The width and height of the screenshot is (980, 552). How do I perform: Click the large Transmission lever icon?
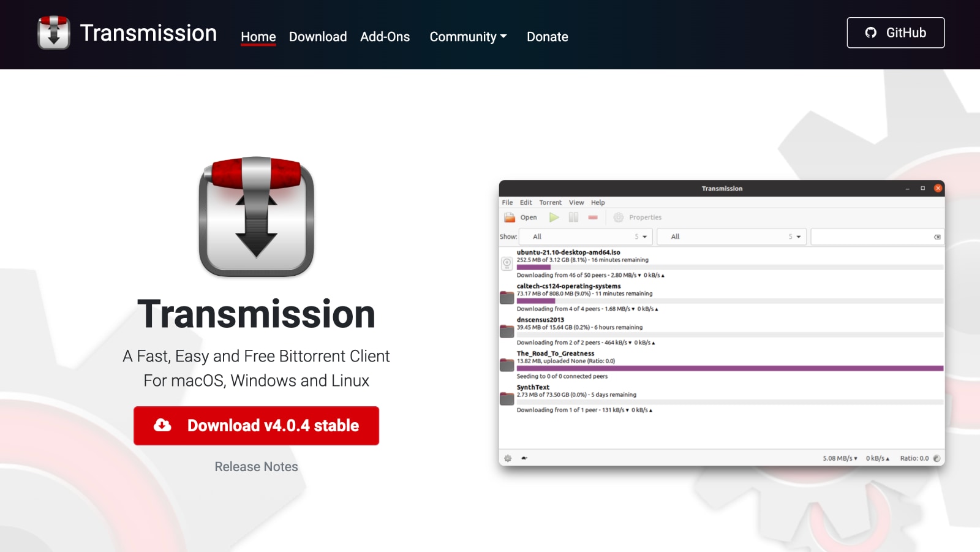(257, 216)
